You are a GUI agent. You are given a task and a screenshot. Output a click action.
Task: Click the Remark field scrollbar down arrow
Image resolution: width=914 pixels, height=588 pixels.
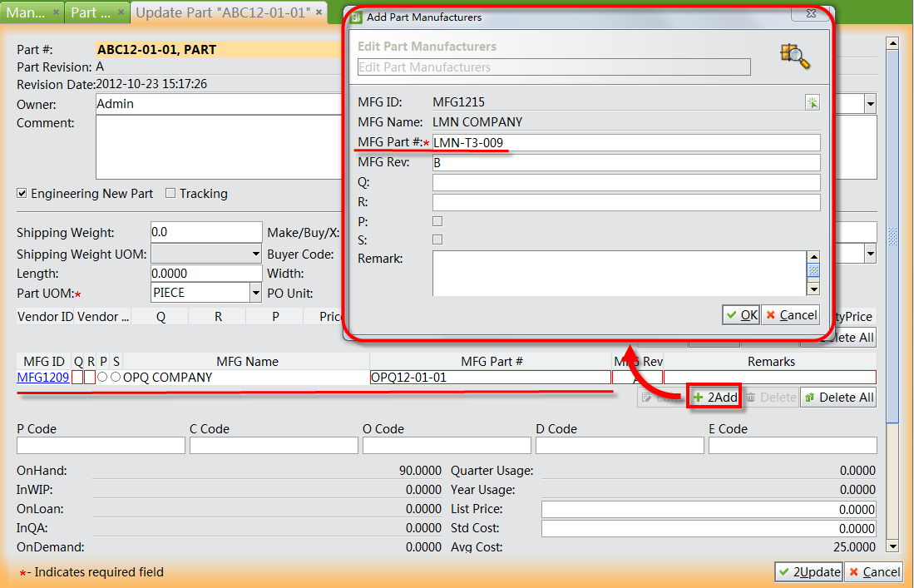click(x=813, y=289)
